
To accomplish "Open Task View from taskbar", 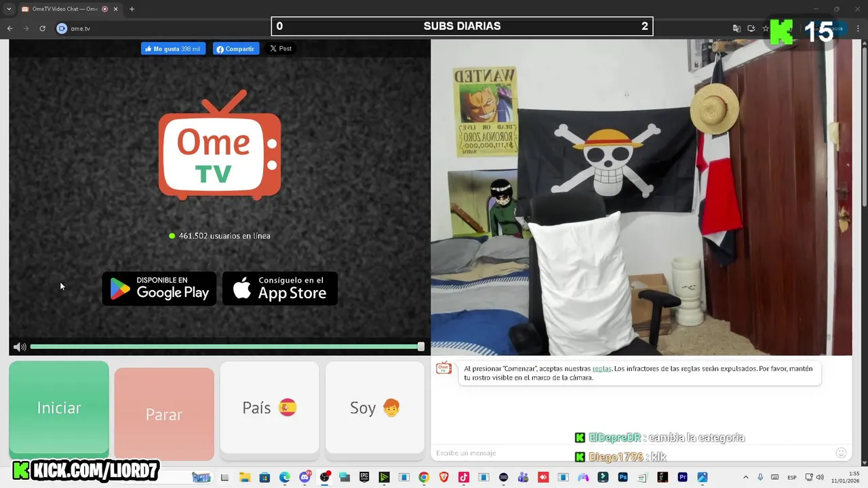I will coord(224,477).
